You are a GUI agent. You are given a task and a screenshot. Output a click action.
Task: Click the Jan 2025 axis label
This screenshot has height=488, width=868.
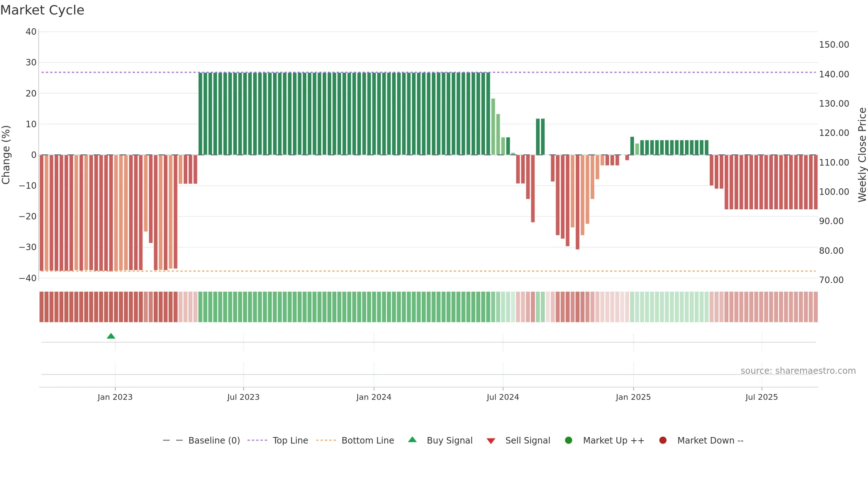pyautogui.click(x=633, y=397)
